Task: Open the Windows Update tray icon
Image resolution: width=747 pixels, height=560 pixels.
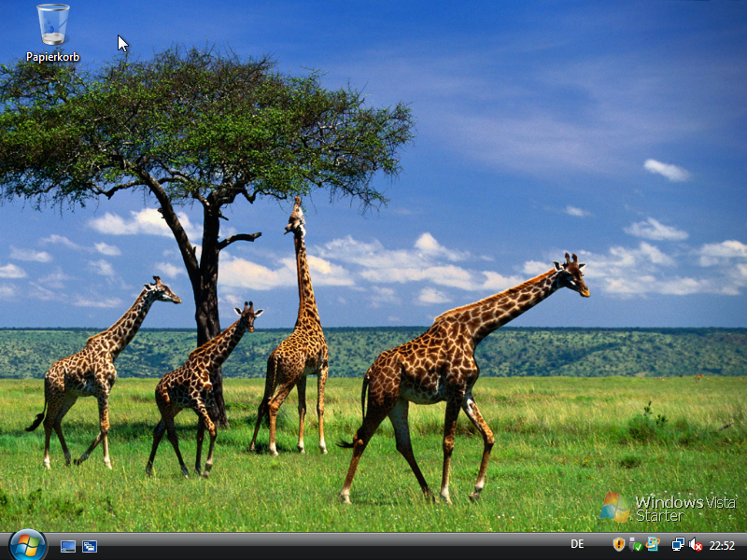Action: 652,544
